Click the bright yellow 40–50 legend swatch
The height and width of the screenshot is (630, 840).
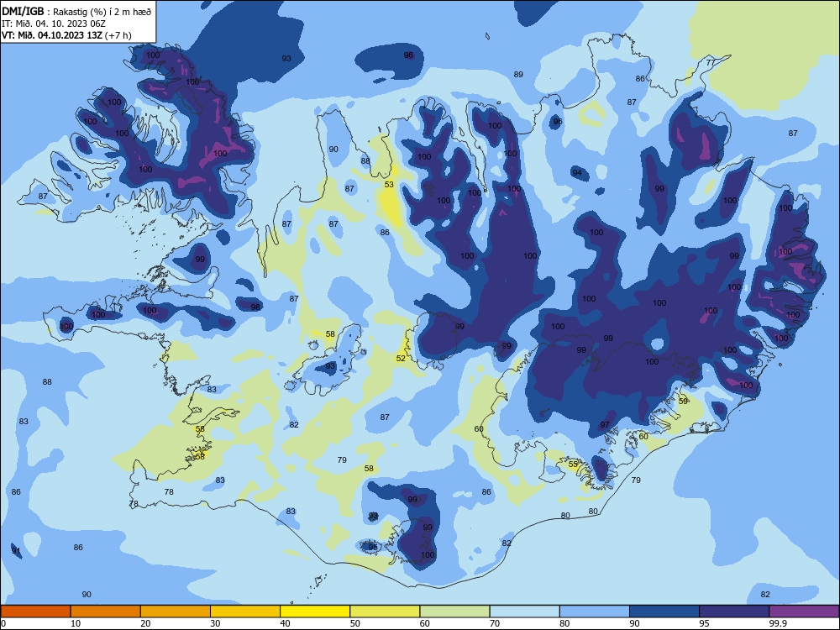(x=315, y=612)
